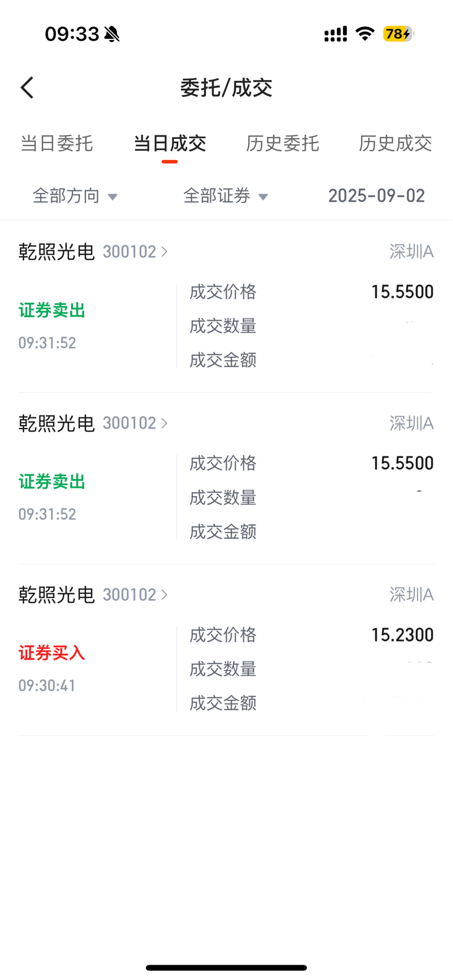
Task: Tap the home indicator bar at bottom
Action: click(x=226, y=968)
